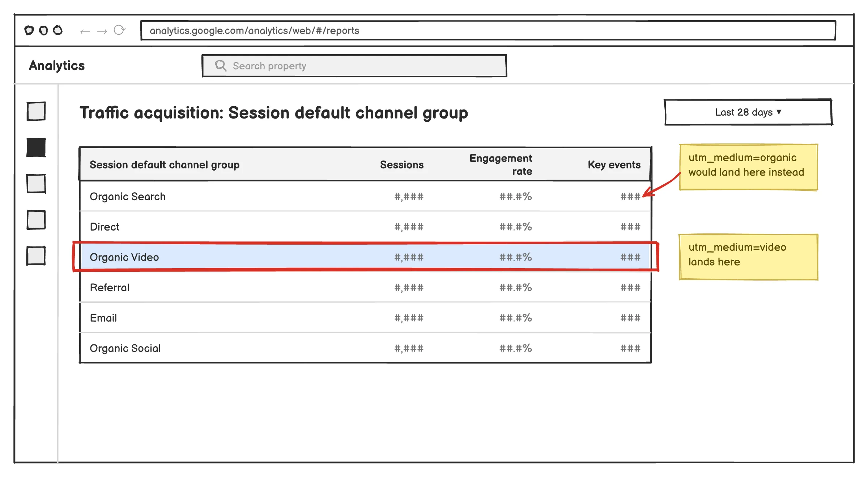Screen dimensions: 868x477
Task: Sort by the Key events column header
Action: [614, 165]
